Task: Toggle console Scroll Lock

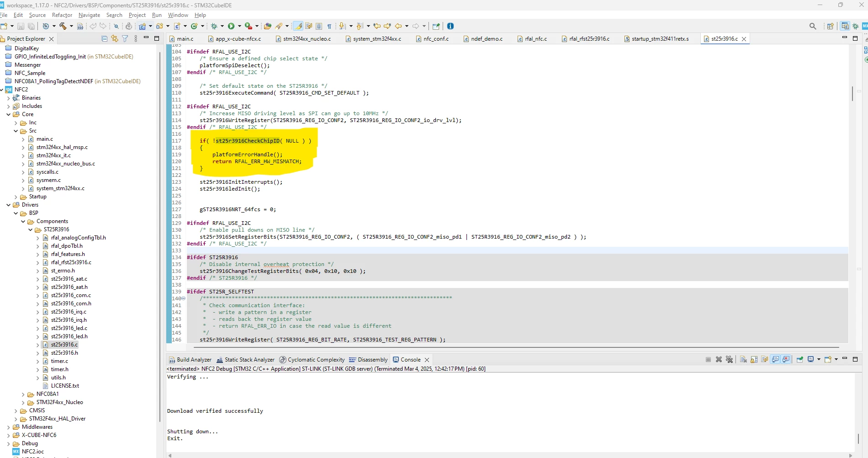Action: [754, 359]
